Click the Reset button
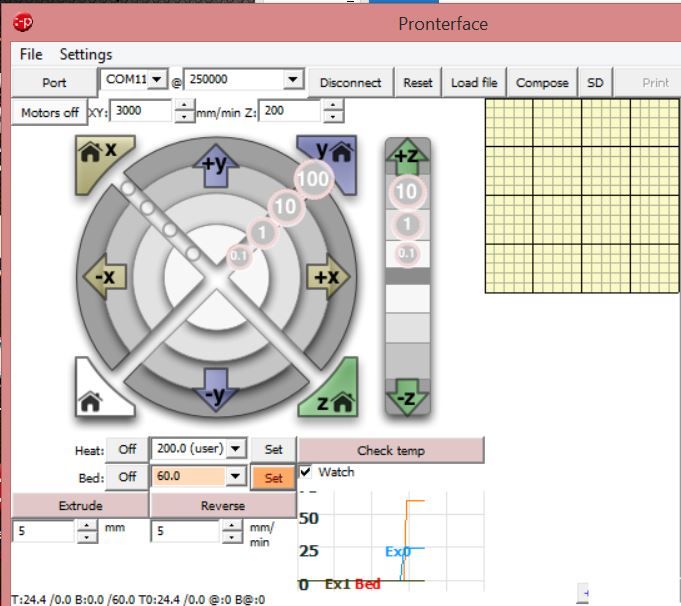Screen dimensions: 681x606 click(x=418, y=83)
